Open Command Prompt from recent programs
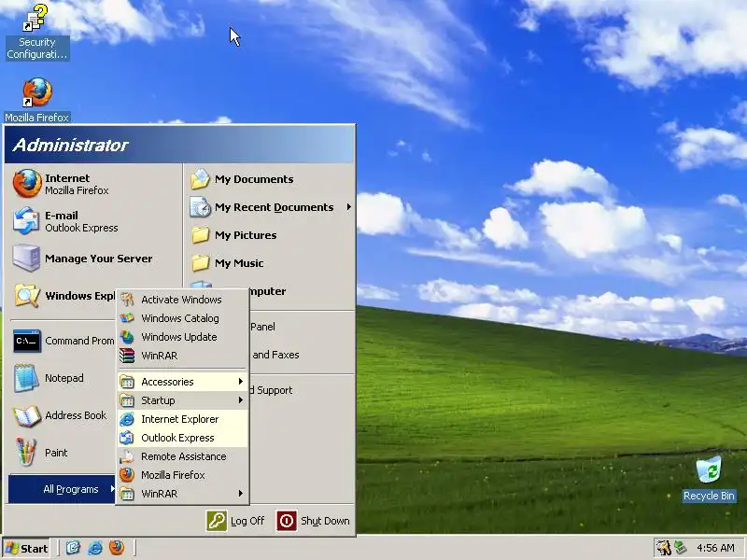Screen dimensions: 747x560 (62, 341)
